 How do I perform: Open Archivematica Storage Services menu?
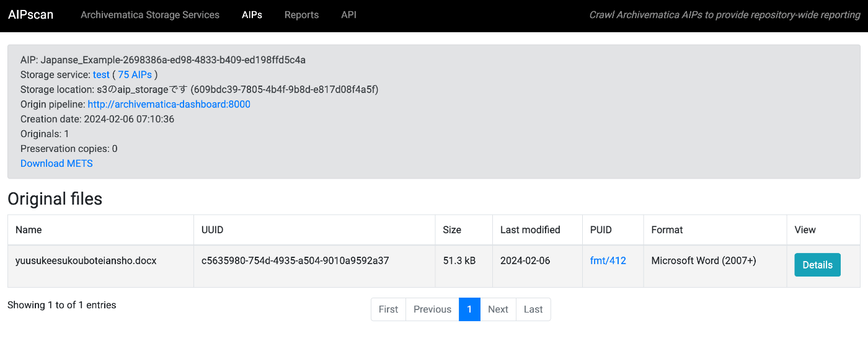click(x=150, y=15)
